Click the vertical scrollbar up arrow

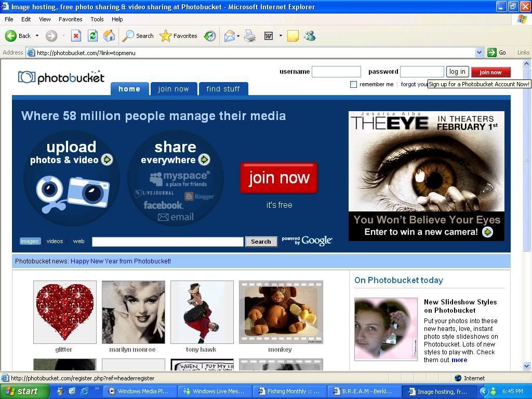tap(527, 63)
